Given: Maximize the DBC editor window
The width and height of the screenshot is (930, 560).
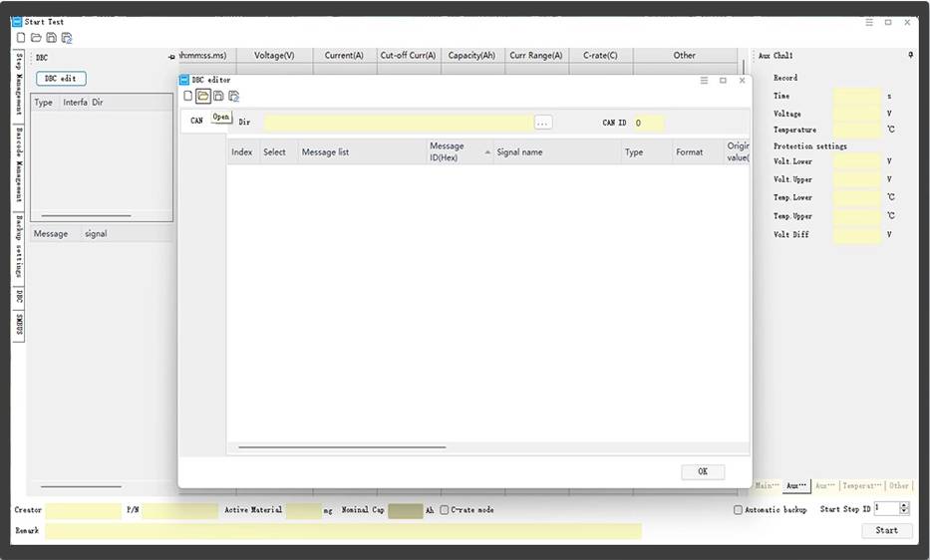Looking at the screenshot, I should click(723, 80).
